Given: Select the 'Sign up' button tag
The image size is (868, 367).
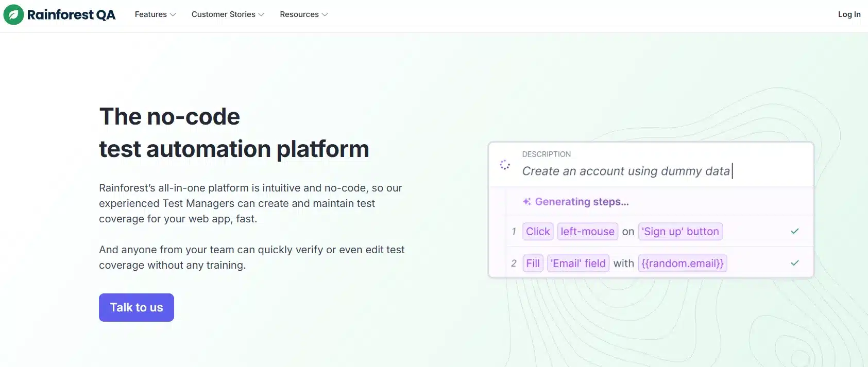Looking at the screenshot, I should pos(680,232).
